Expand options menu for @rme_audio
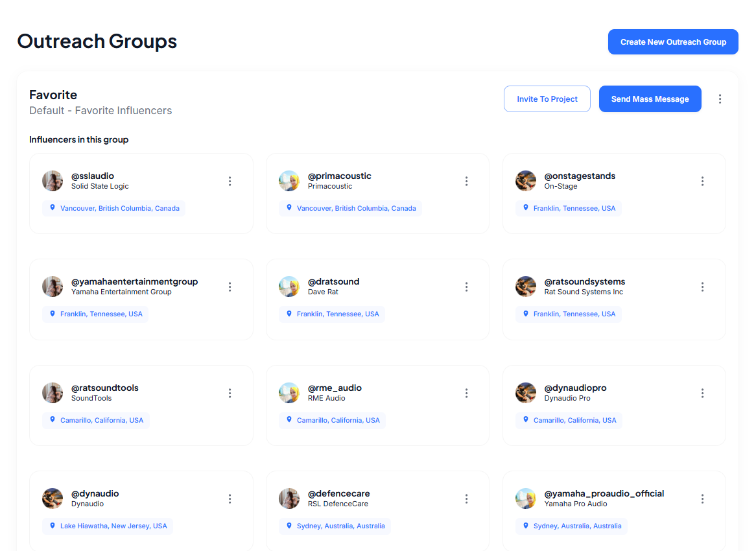Viewport: 756px width, 551px height. pyautogui.click(x=466, y=393)
